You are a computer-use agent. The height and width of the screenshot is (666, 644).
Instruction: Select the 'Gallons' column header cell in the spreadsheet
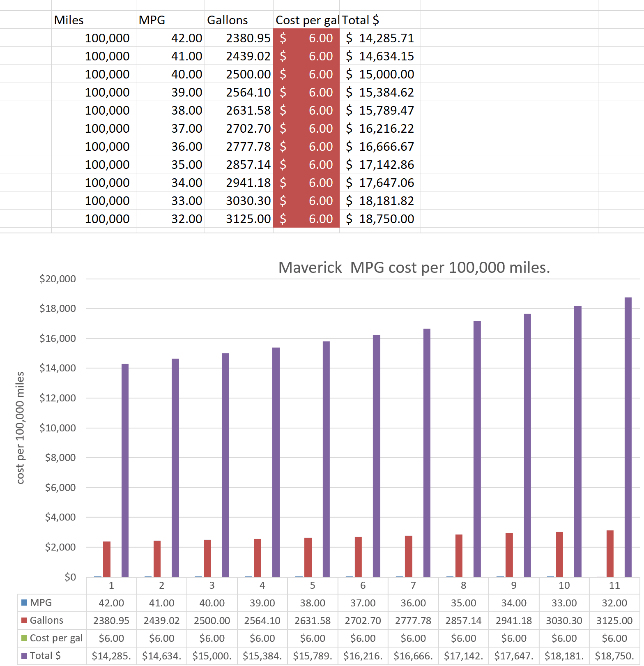(x=239, y=20)
